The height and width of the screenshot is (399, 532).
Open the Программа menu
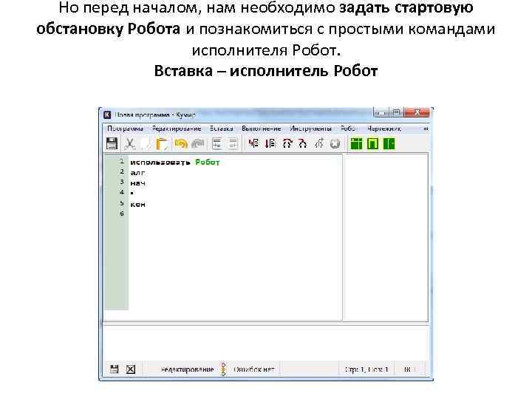coord(125,129)
